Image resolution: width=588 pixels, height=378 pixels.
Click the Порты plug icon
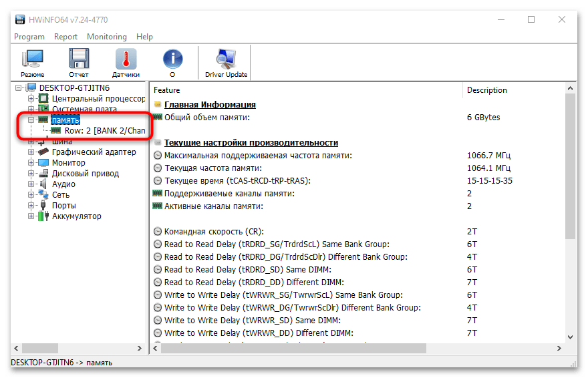[43, 205]
